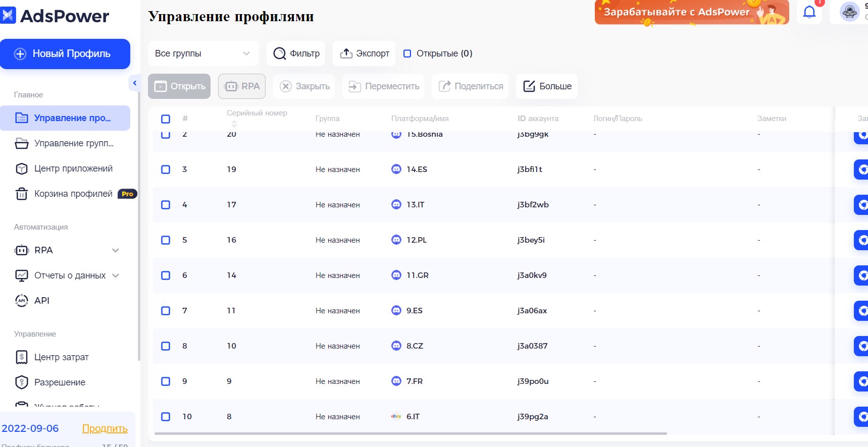
Task: Open browser for profile 6.IT
Action: point(861,417)
